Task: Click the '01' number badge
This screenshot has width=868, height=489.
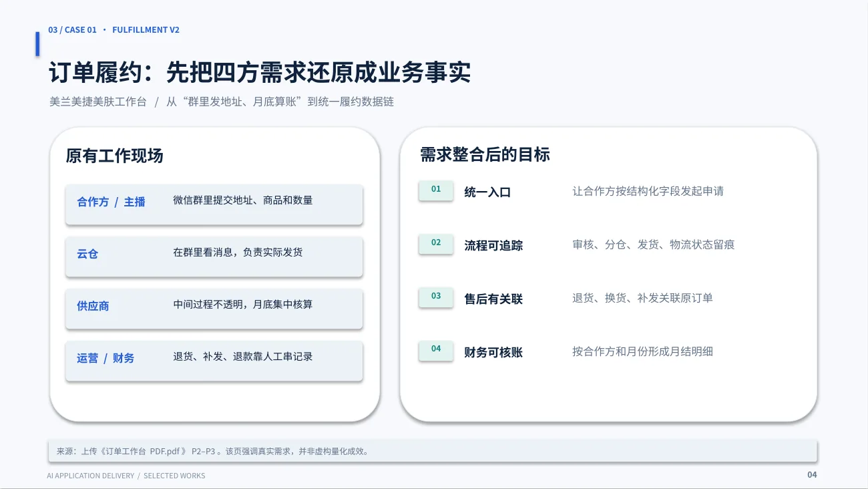Action: click(436, 190)
